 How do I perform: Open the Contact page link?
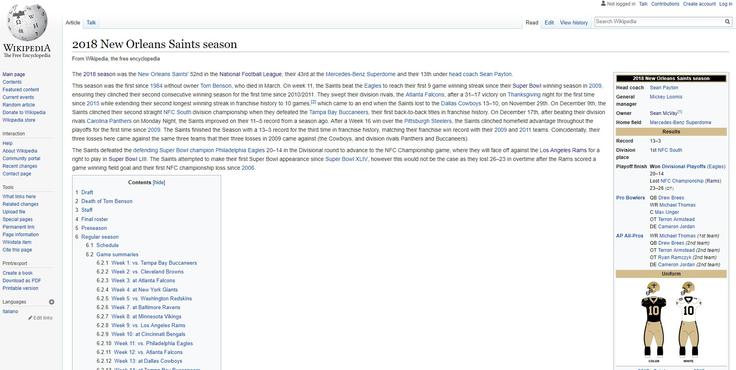pos(16,174)
